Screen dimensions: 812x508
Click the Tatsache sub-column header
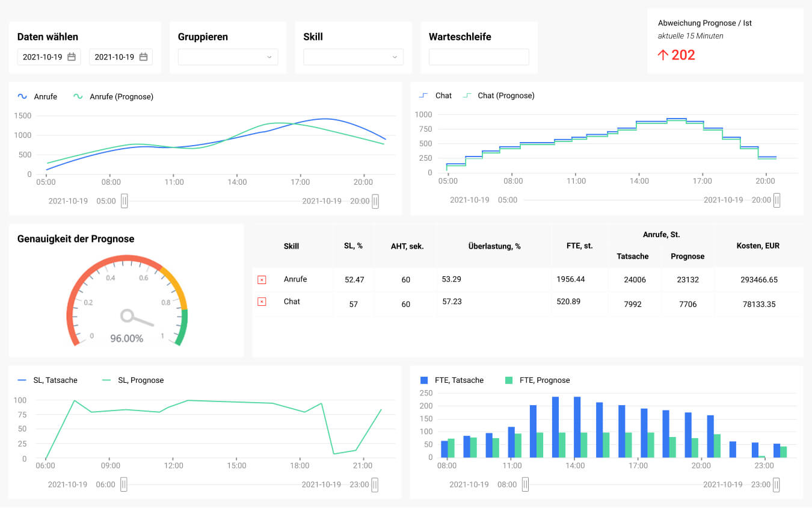(x=633, y=256)
